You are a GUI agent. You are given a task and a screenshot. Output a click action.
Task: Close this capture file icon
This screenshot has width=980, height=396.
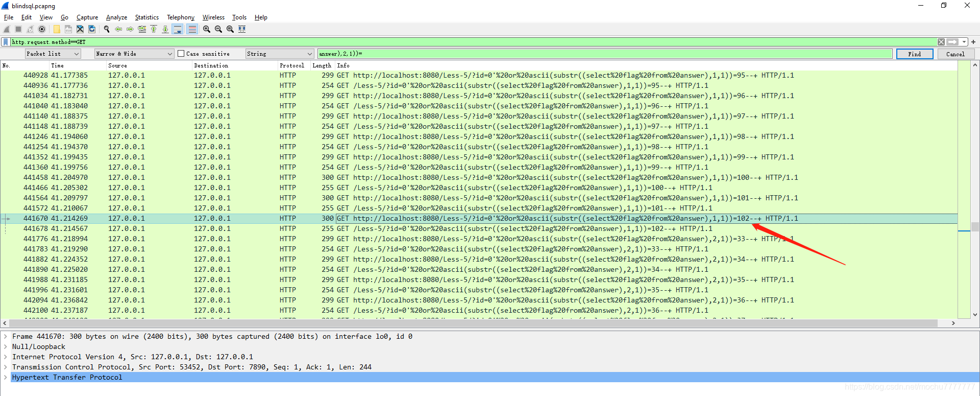point(80,29)
